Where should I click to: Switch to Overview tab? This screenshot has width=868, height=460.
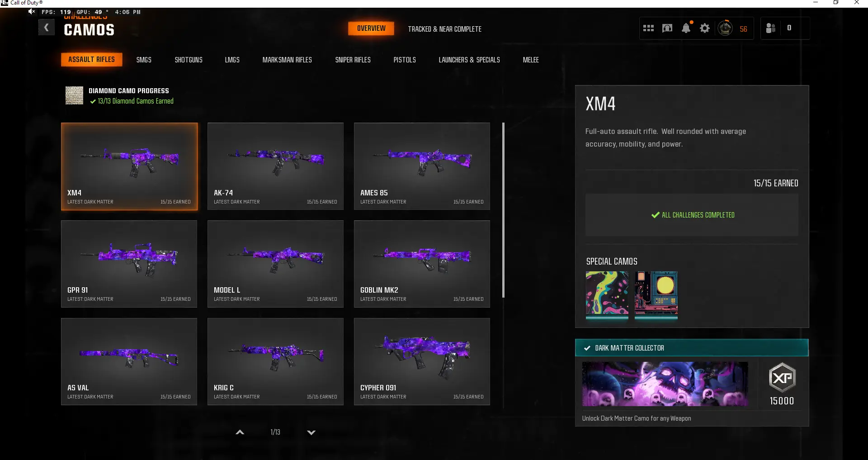371,28
